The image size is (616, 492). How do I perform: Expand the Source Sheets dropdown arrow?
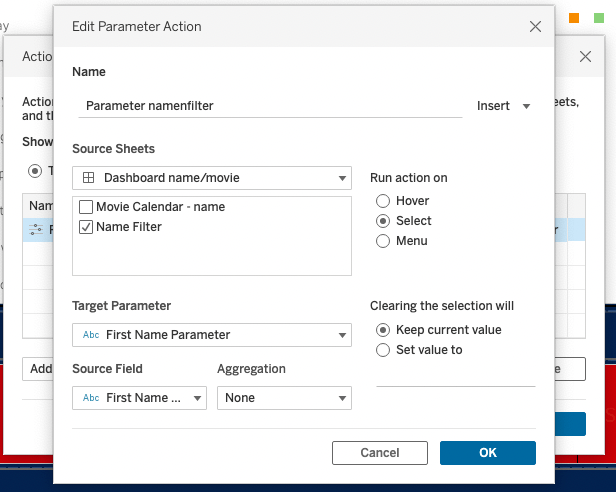point(342,178)
